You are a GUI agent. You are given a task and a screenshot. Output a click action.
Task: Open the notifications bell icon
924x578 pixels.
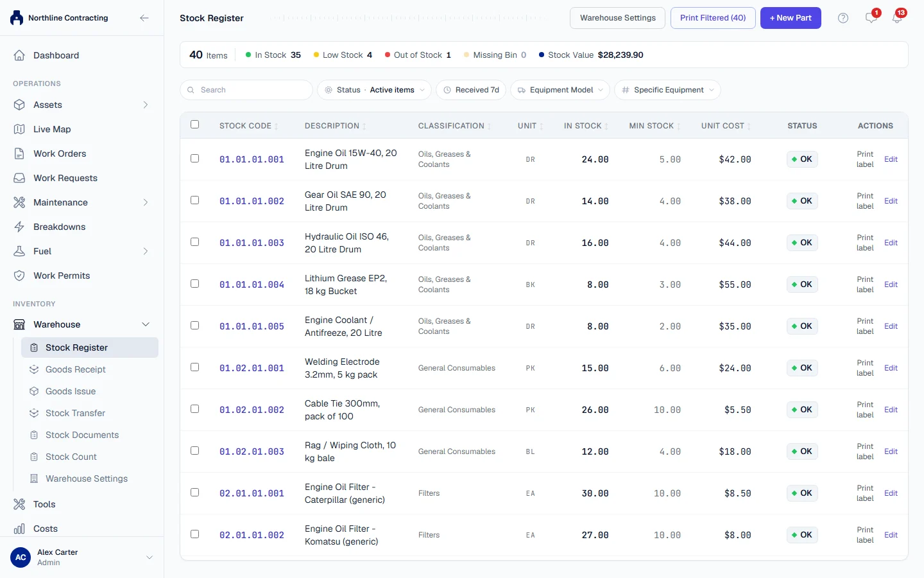(897, 18)
